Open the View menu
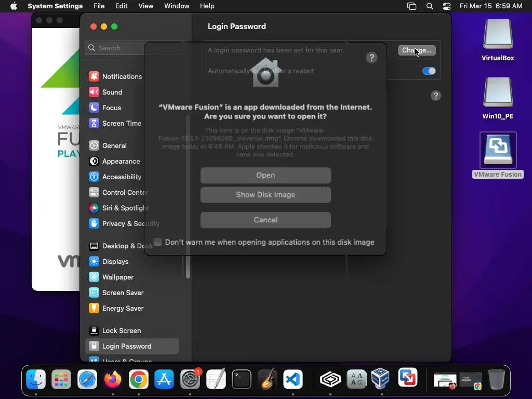This screenshot has width=532, height=399. [x=145, y=6]
